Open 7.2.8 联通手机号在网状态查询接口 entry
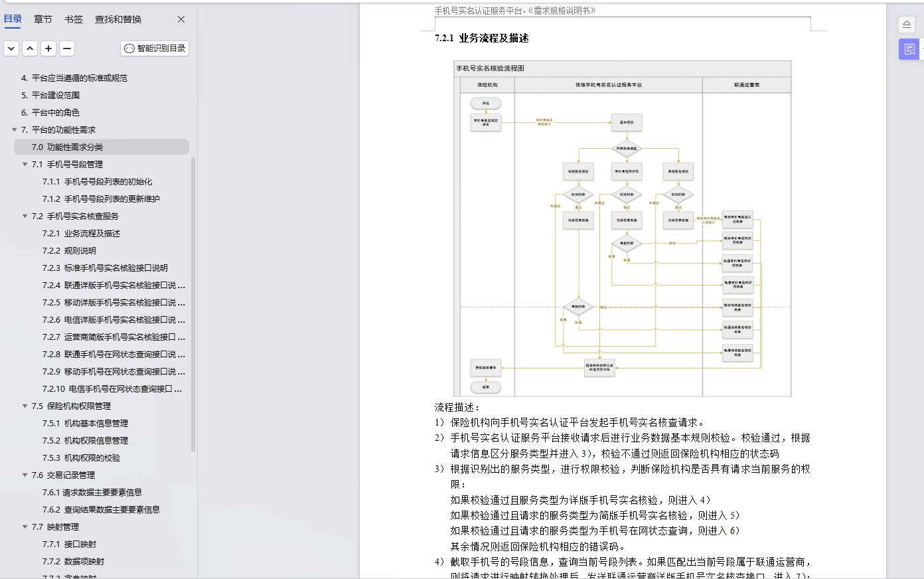 tap(114, 354)
